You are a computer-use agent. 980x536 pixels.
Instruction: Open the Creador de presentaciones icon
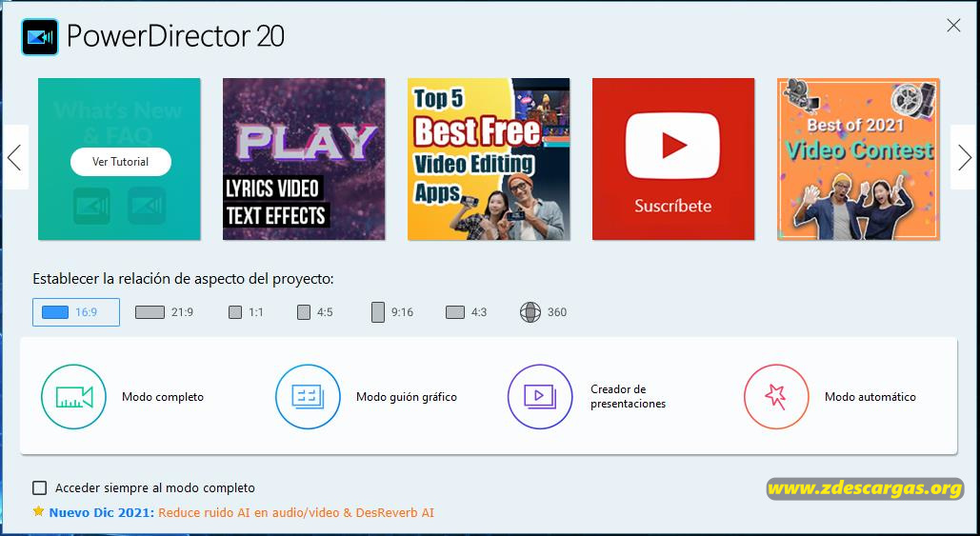click(x=540, y=397)
